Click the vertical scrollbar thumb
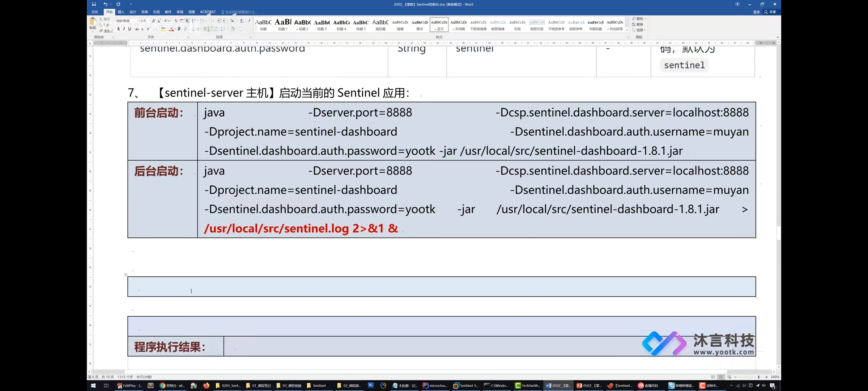The width and height of the screenshot is (868, 391). pyautogui.click(x=779, y=233)
